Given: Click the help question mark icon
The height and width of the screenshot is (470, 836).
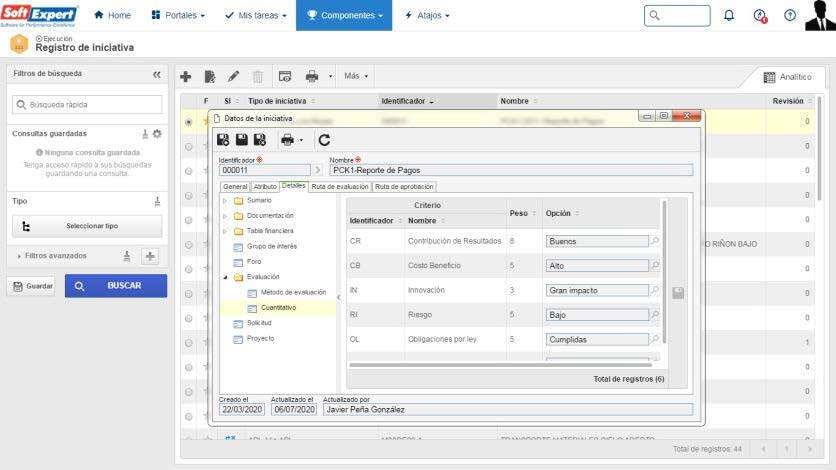Looking at the screenshot, I should [790, 16].
